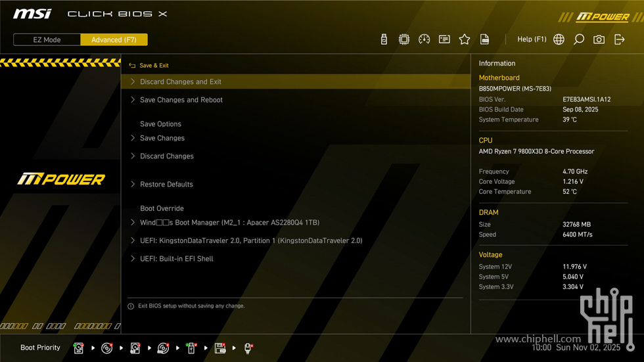Open Help (F1)

click(532, 39)
